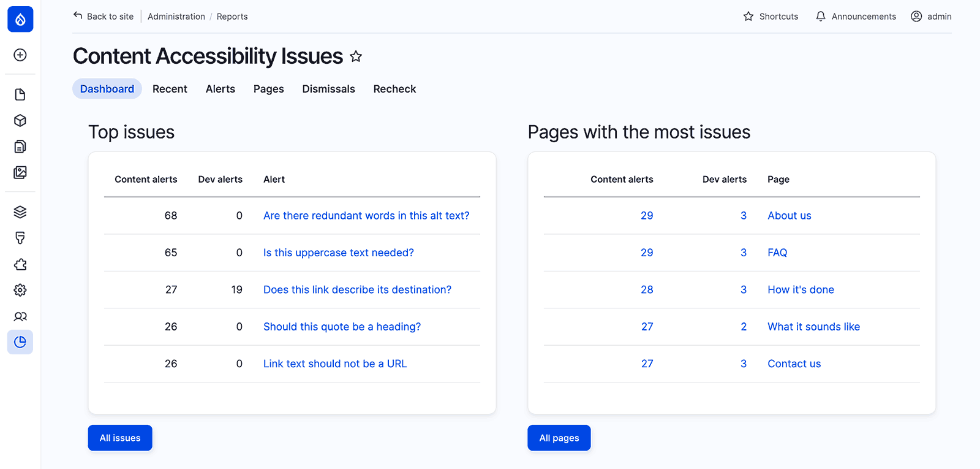Open the Content page icon in sidebar
980x469 pixels.
[20, 94]
